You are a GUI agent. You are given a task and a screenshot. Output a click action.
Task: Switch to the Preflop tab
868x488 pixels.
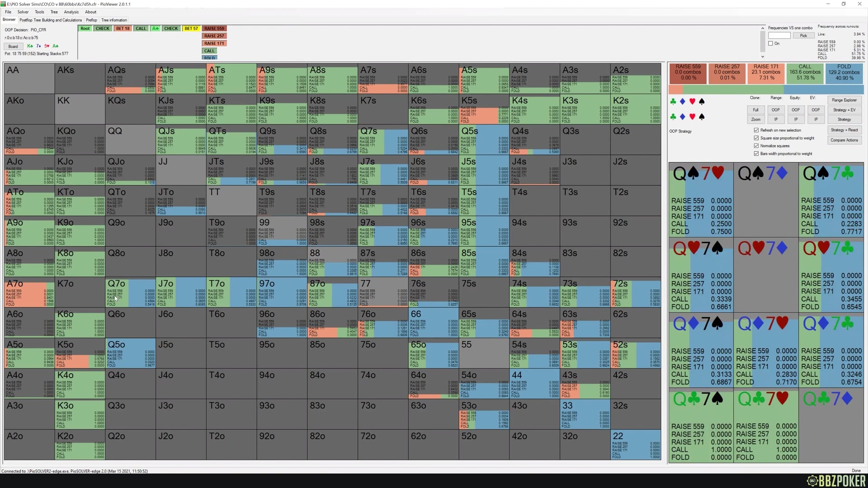[x=91, y=20]
